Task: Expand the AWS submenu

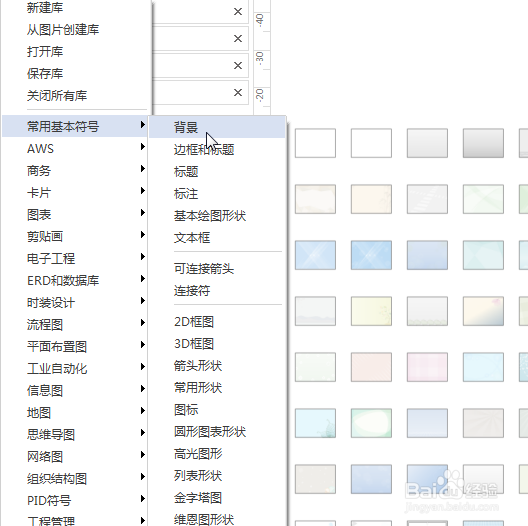Action: 75,149
